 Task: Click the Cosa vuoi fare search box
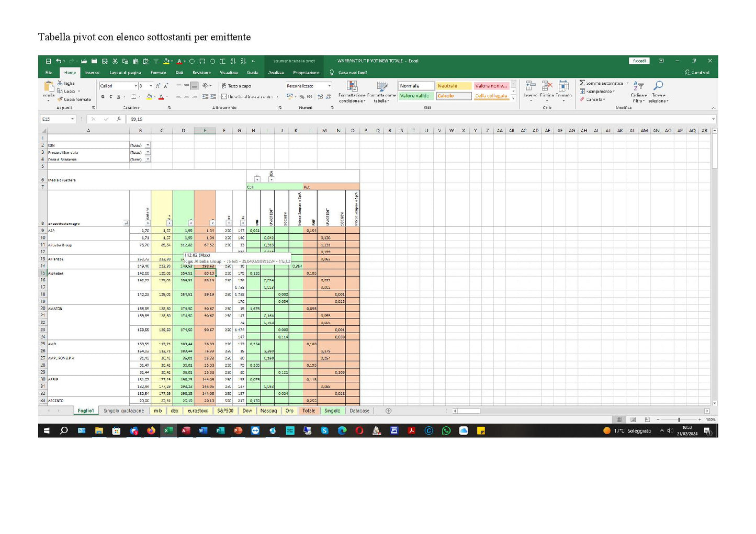pos(353,73)
